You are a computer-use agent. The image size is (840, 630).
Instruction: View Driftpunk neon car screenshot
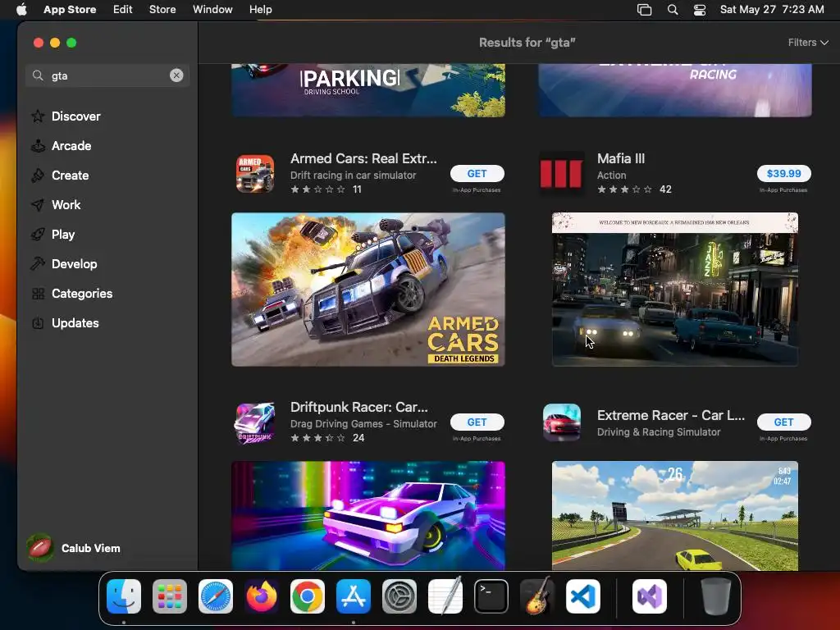point(368,515)
